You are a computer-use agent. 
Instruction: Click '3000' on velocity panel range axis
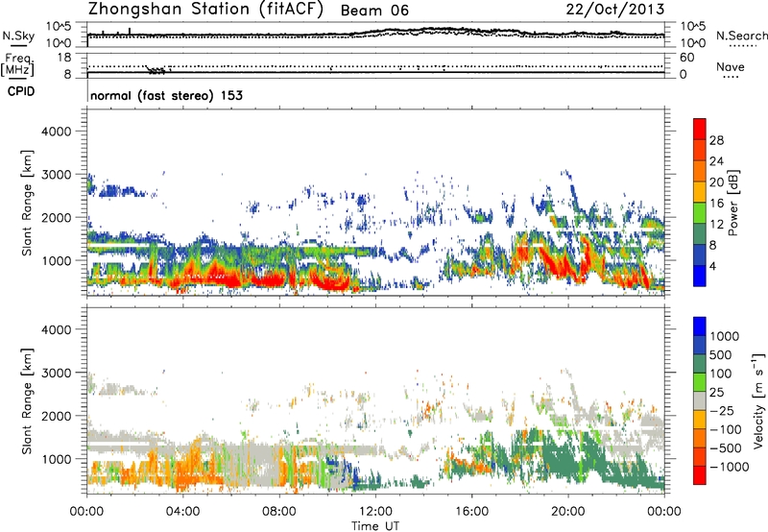pyautogui.click(x=57, y=373)
